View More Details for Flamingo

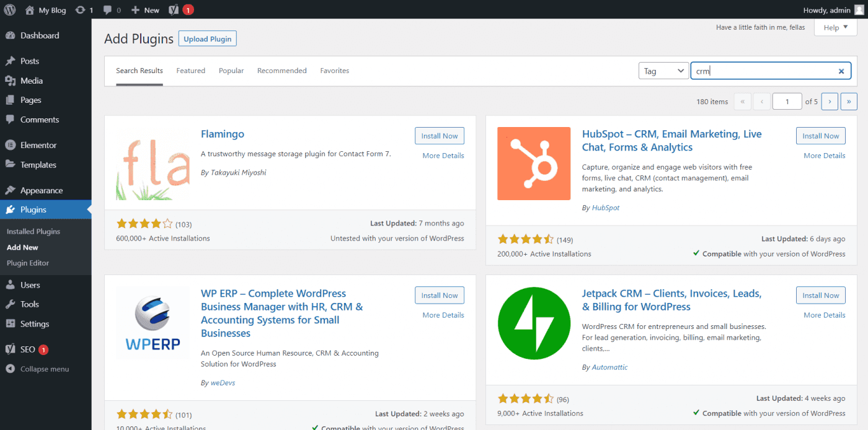tap(443, 156)
